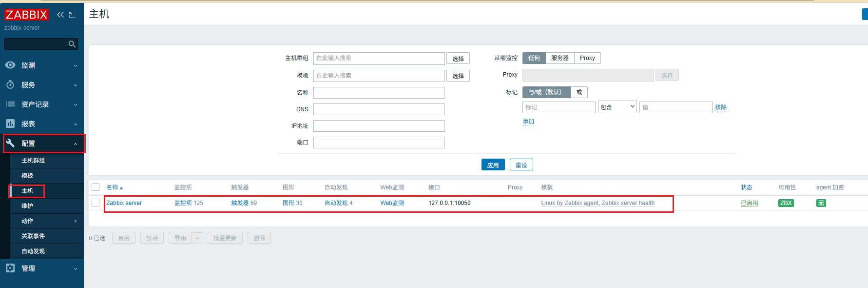Image resolution: width=868 pixels, height=288 pixels.
Task: Click the 添加 tag link
Action: click(x=528, y=122)
